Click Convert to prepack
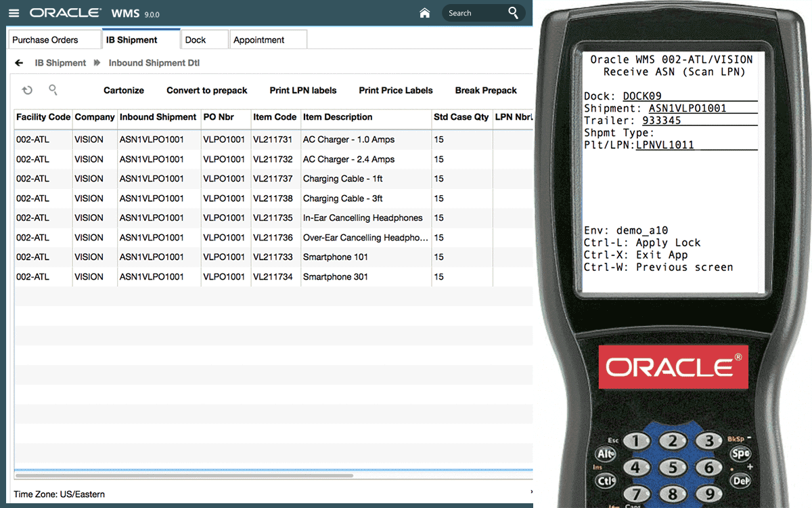Screen dimensions: 812x508 207,90
